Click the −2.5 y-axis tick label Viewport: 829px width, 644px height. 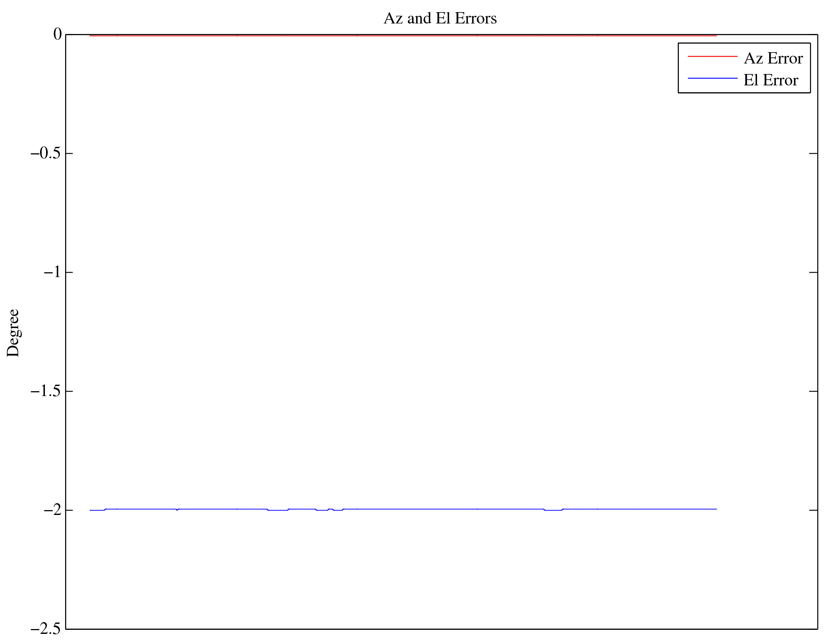(46, 629)
